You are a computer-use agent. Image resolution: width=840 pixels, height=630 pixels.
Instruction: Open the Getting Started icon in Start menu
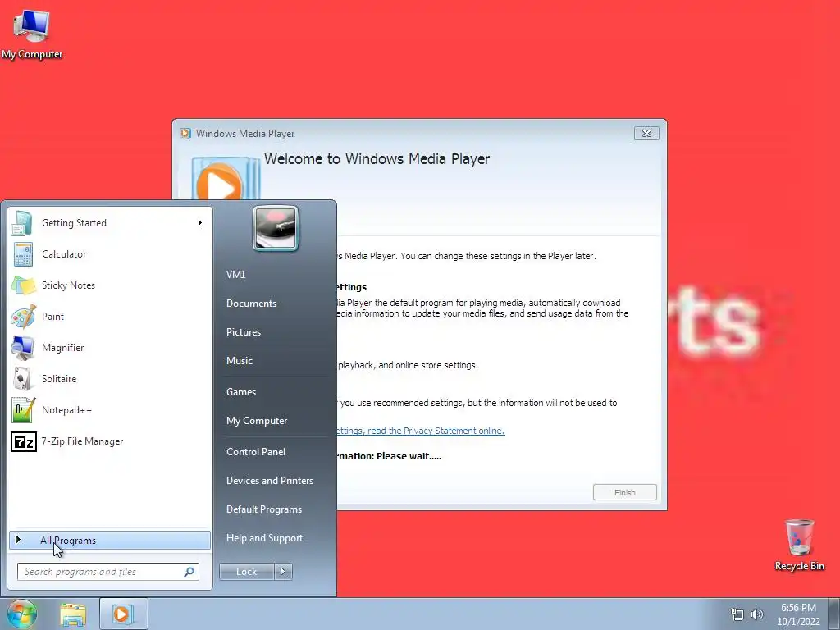pos(22,223)
